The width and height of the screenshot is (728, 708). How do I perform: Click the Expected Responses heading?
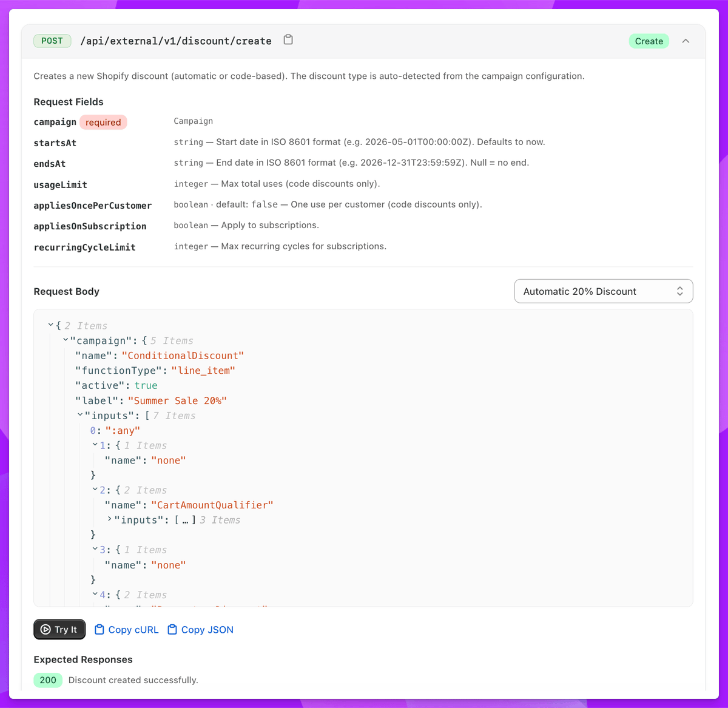point(83,659)
